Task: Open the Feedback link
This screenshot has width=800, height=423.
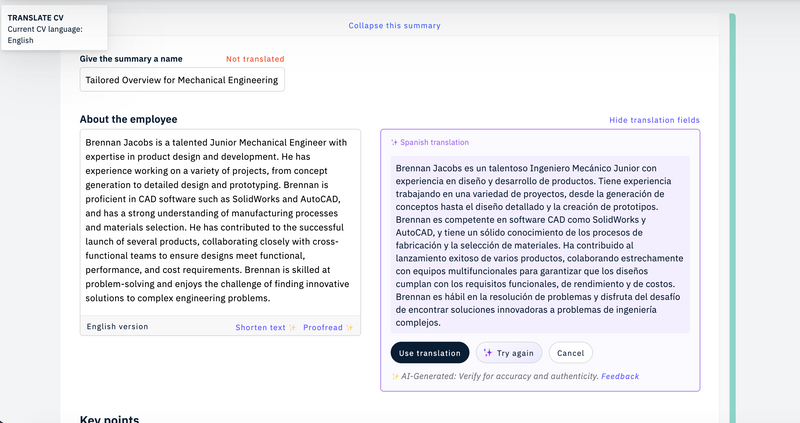Action: coord(620,376)
